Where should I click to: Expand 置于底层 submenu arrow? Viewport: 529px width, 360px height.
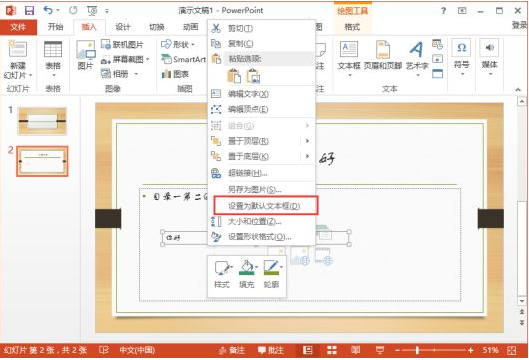pos(307,156)
